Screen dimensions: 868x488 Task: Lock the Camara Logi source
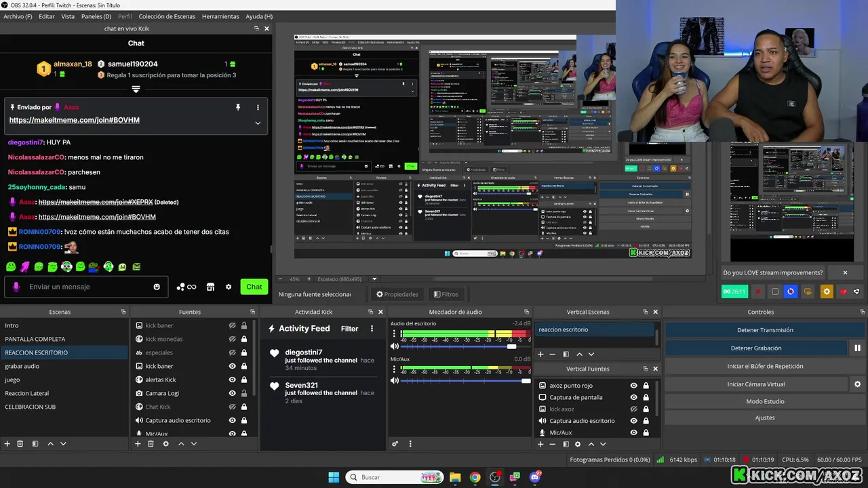[244, 393]
